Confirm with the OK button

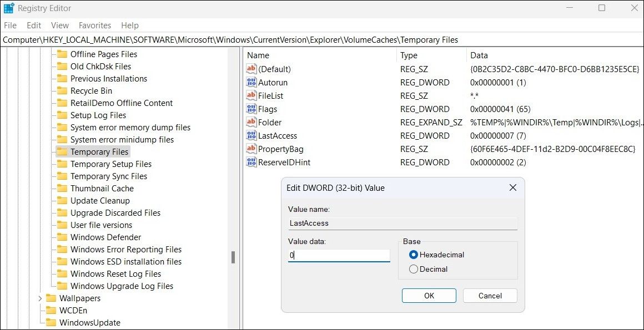[429, 295]
